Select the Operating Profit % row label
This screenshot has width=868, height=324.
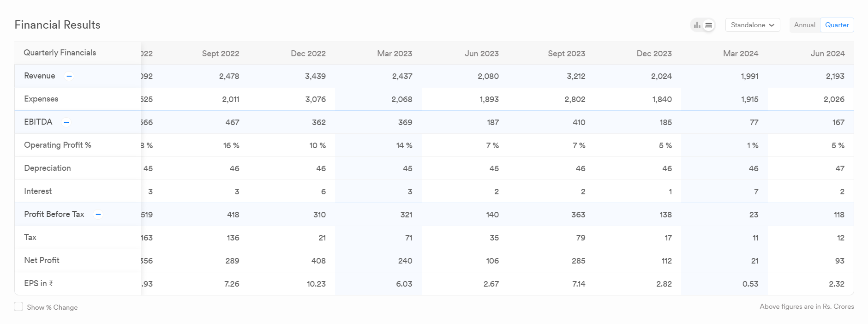point(58,145)
